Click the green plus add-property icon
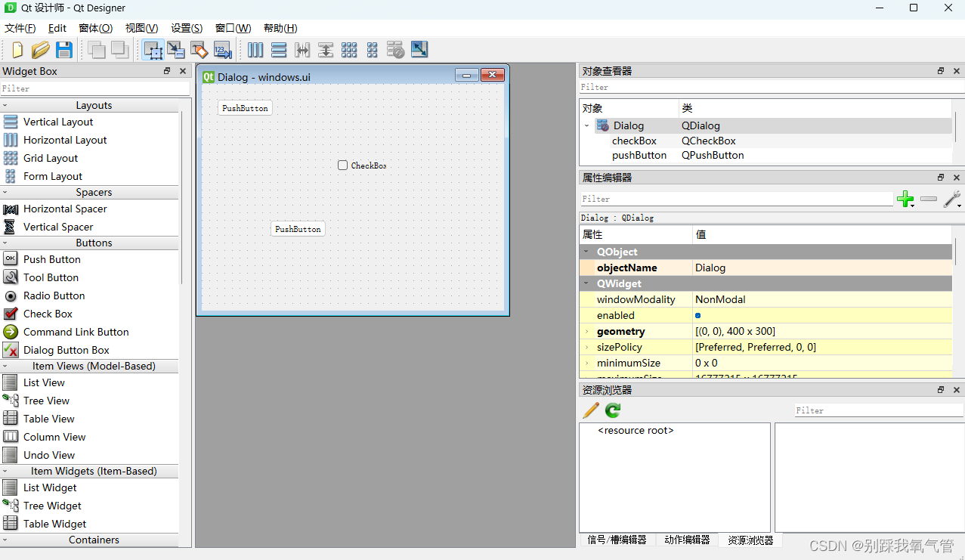 (905, 199)
